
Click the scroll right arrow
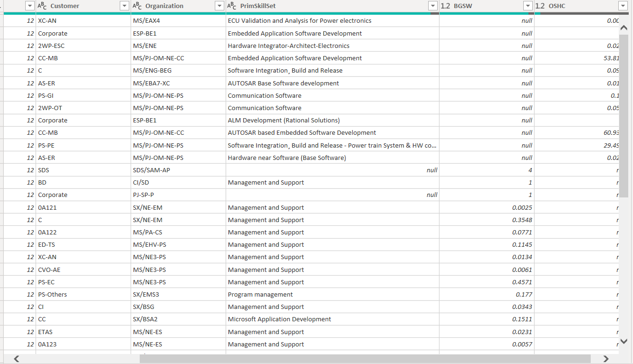coord(606,359)
